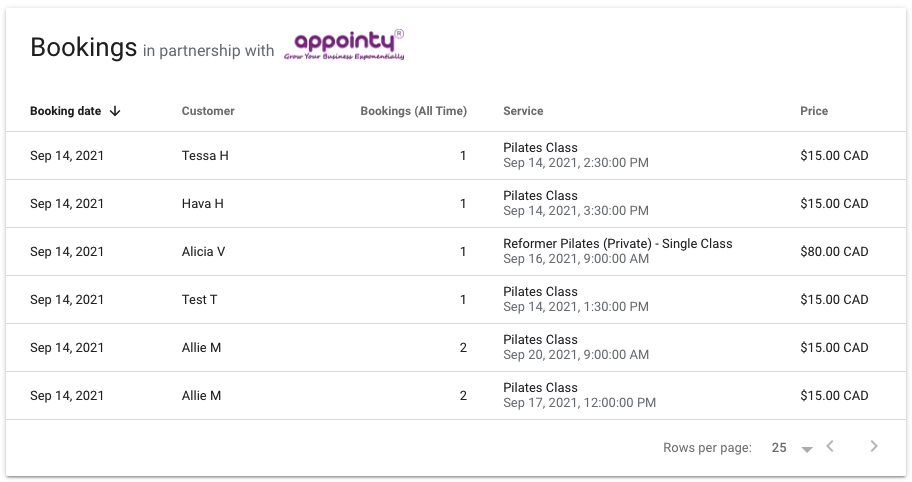This screenshot has width=912, height=482.
Task: Click the Price column header
Action: coord(814,111)
